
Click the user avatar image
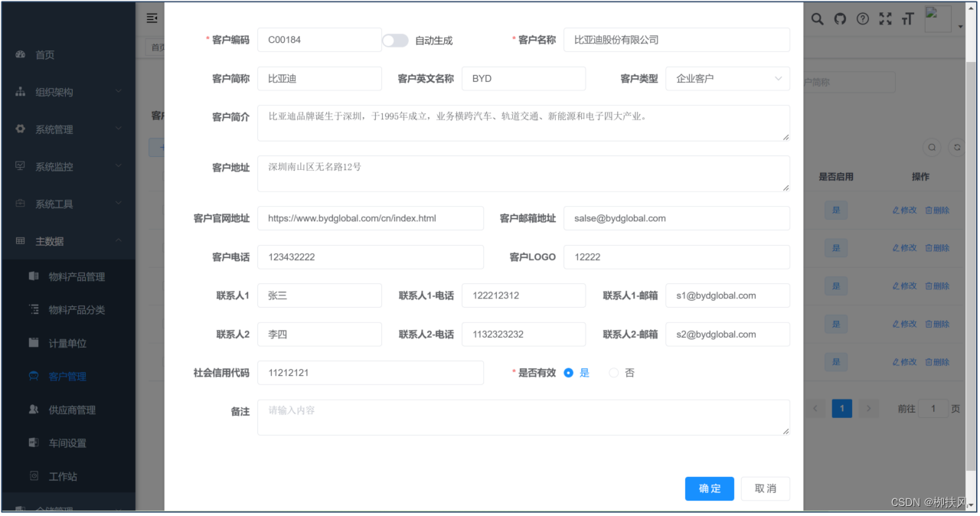[x=938, y=18]
